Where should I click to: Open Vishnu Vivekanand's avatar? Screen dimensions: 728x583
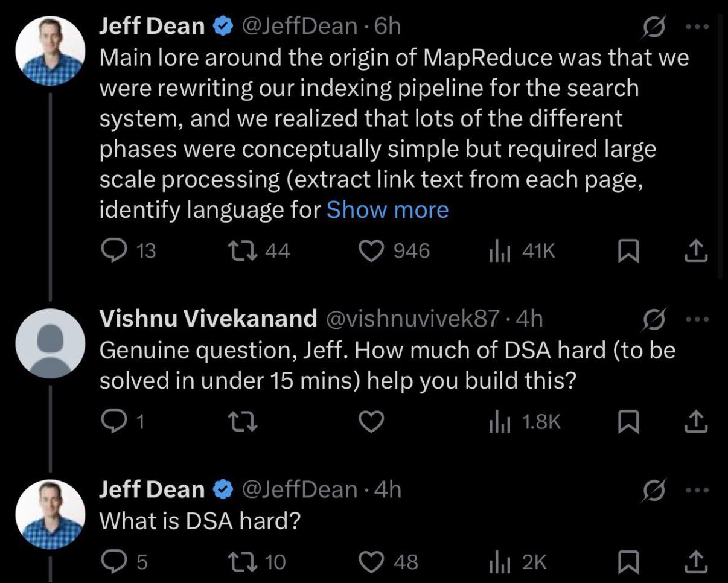(51, 344)
